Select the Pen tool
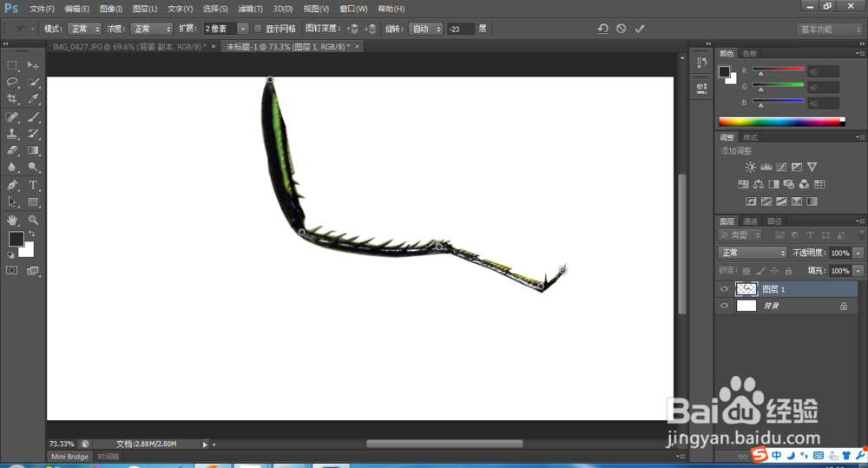Screen dimensions: 868x468 [12, 185]
